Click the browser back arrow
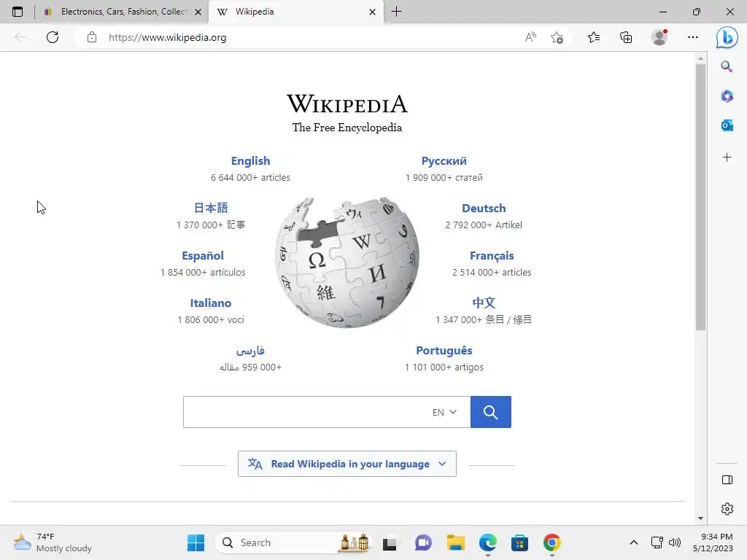The height and width of the screenshot is (560, 747). click(20, 37)
